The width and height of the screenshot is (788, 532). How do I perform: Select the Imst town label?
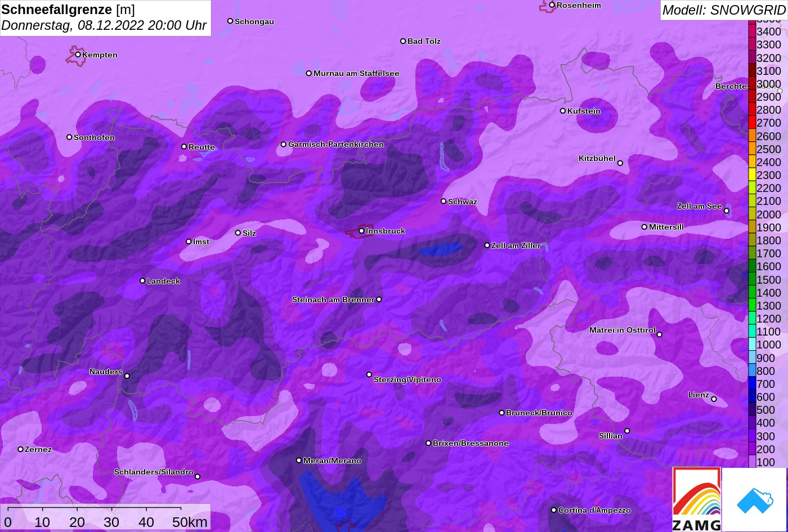tap(201, 242)
